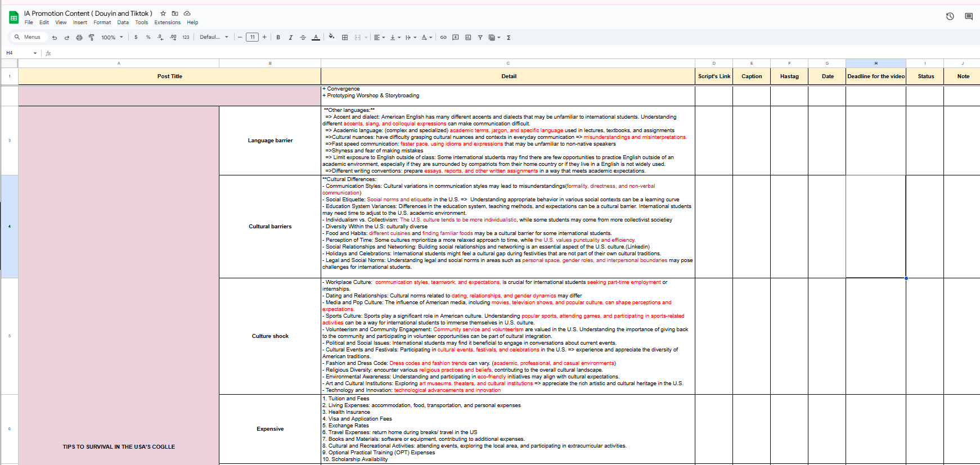
Task: Decrease decimal places
Action: point(160,38)
